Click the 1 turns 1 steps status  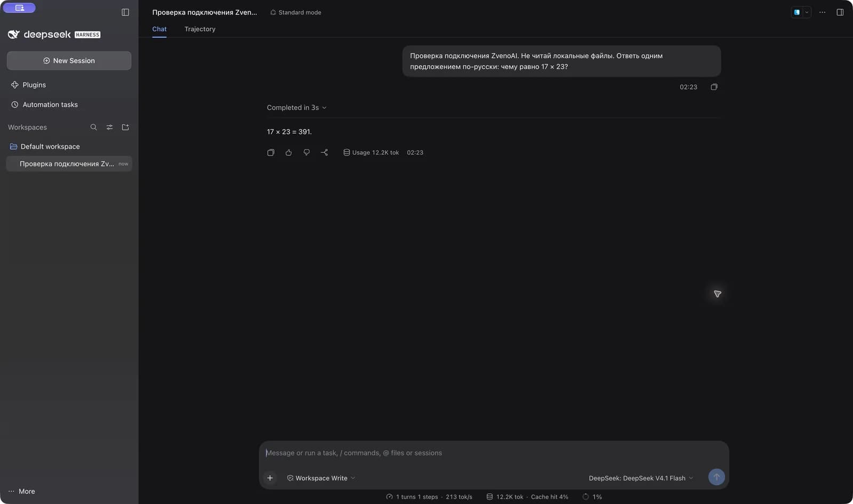412,497
